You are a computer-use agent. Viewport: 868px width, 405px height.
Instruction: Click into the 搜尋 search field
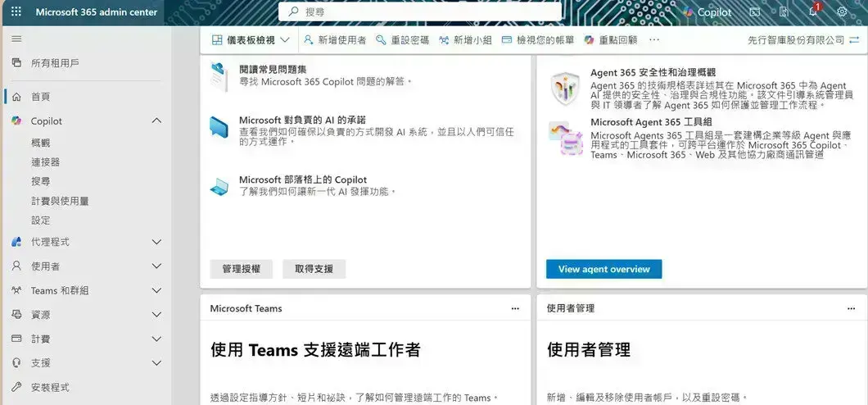tap(419, 11)
